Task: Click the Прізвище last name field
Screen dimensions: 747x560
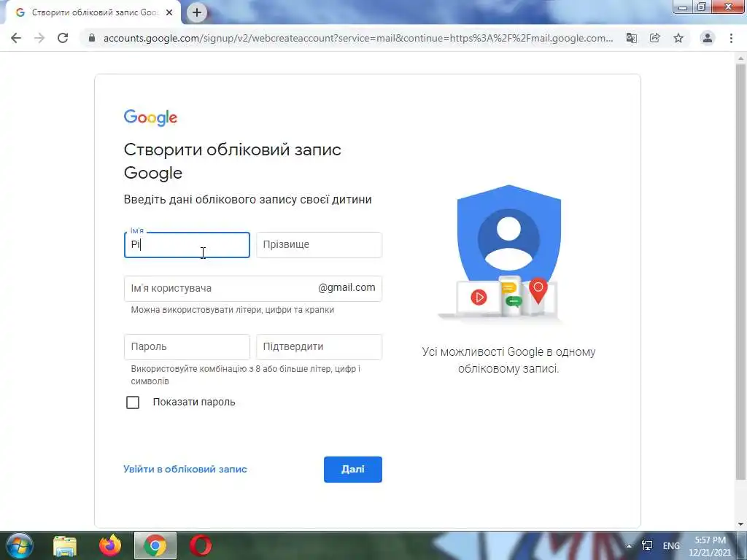Action: (x=320, y=245)
